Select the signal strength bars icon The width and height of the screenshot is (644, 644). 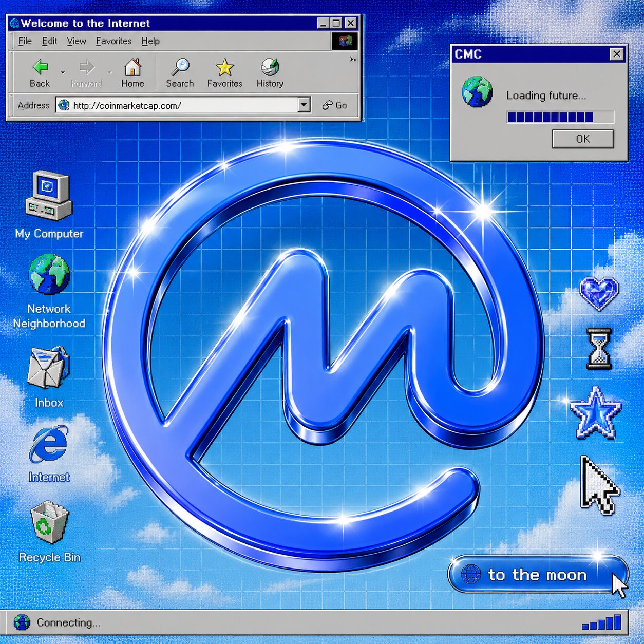click(601, 622)
